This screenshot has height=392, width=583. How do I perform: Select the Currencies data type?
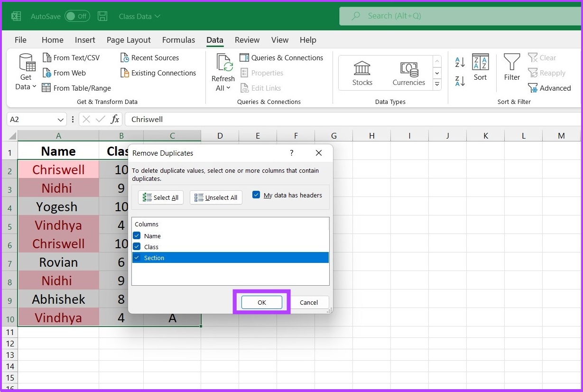[409, 74]
